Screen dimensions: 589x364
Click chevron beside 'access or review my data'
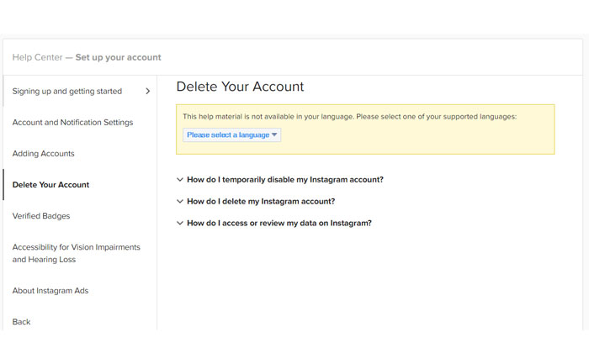coord(180,223)
